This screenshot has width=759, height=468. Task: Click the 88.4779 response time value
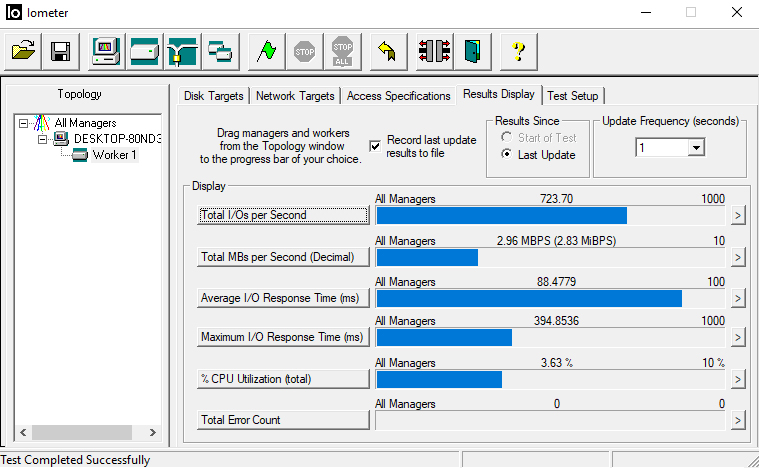point(556,282)
